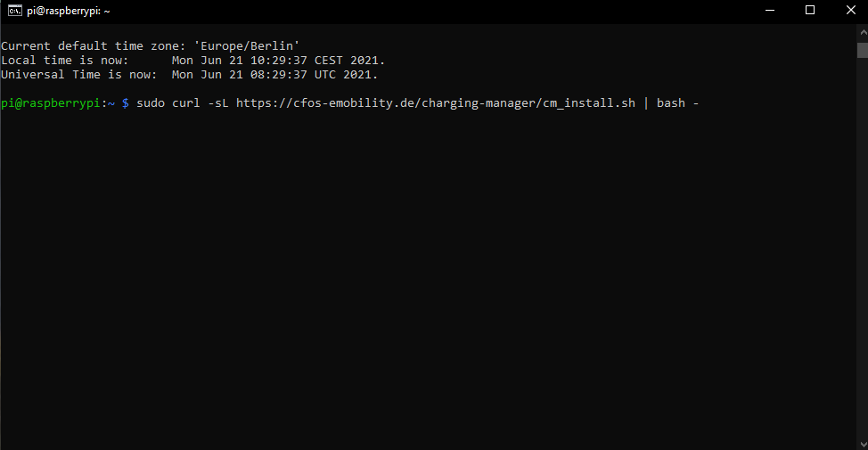Image resolution: width=868 pixels, height=450 pixels.
Task: Click the empty title bar area
Action: pos(446,10)
